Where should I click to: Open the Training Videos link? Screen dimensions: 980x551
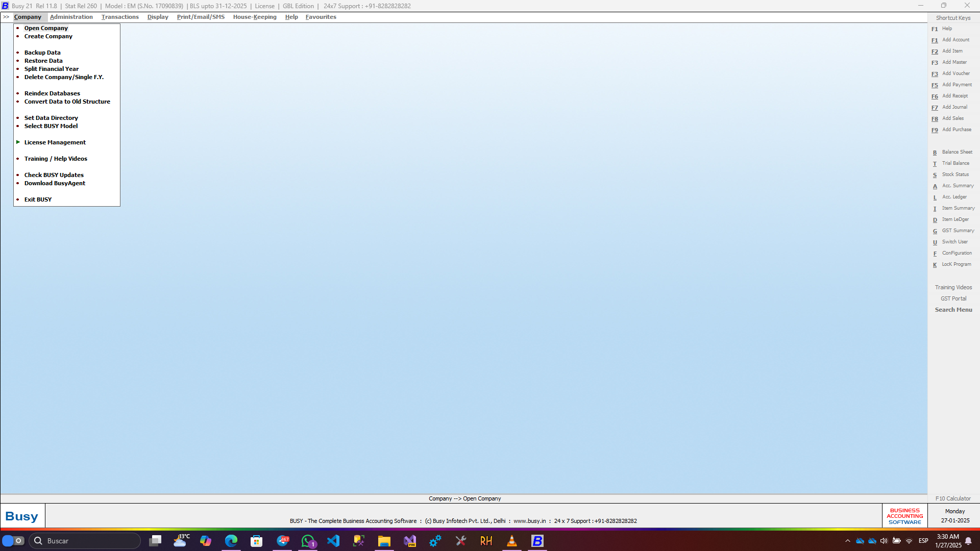coord(953,287)
